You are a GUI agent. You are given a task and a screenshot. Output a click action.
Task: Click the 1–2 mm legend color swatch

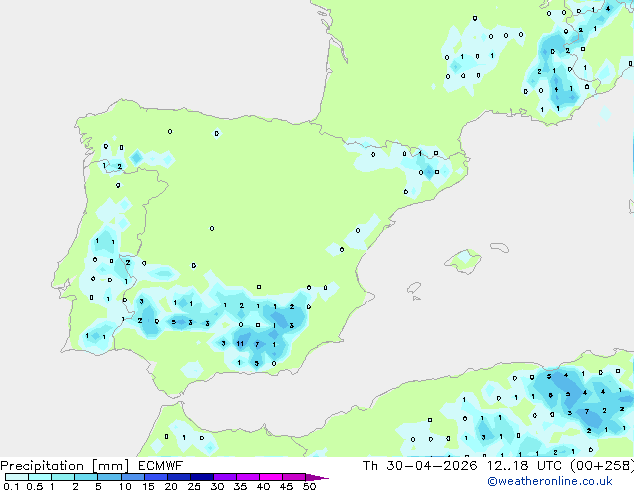[x=63, y=477]
